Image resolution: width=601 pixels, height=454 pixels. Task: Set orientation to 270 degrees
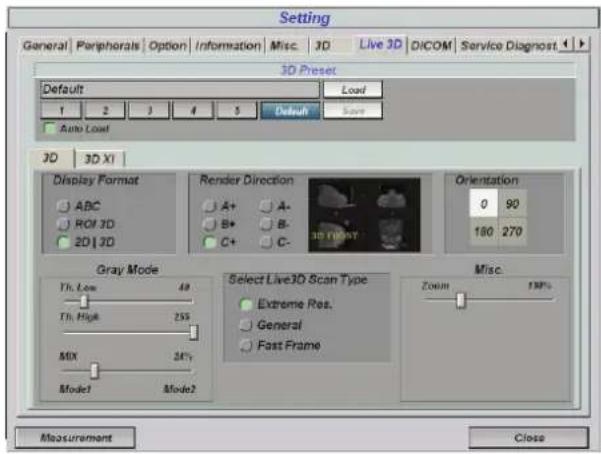512,231
